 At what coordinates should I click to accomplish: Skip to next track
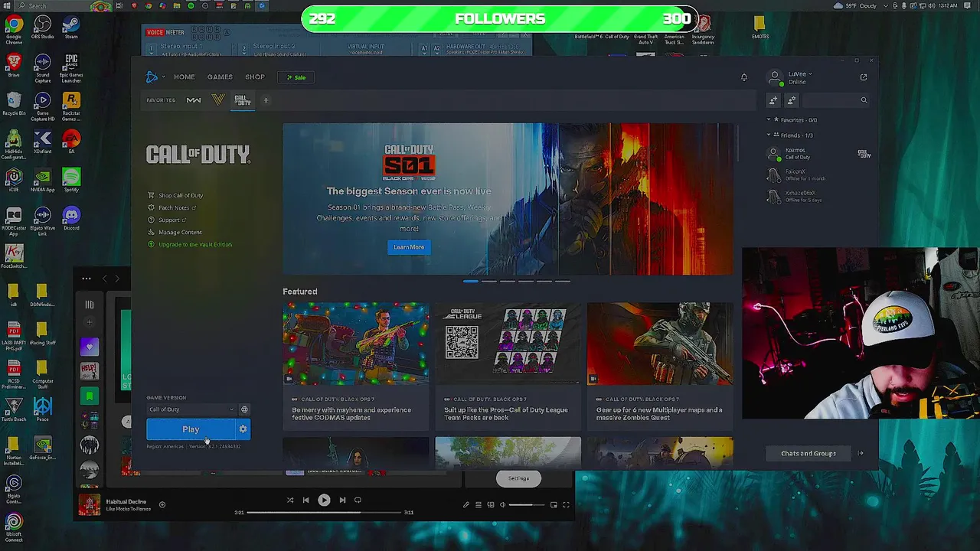coord(342,500)
